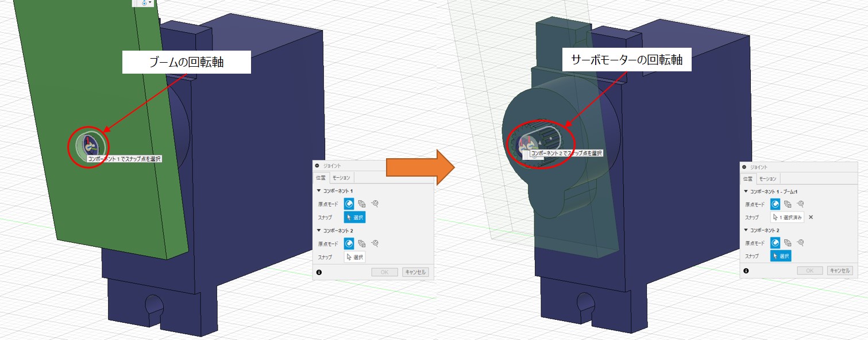Screen dimensions: 868x340
Task: Open the 位置 tab in right Joint dialog
Action: (747, 179)
